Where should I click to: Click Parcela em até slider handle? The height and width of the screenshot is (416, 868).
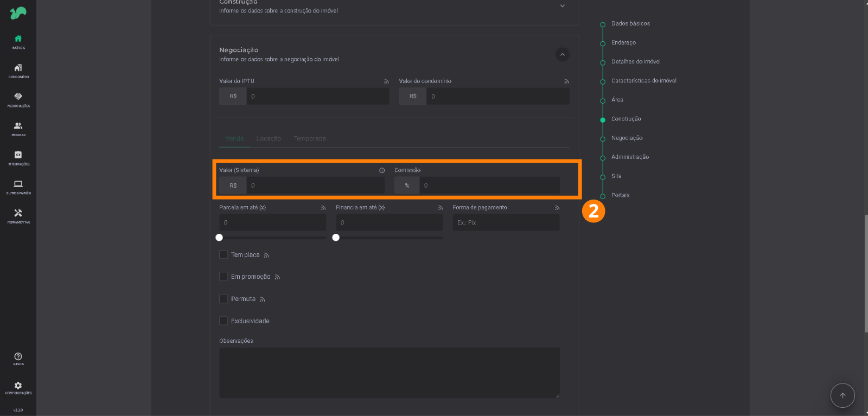click(219, 238)
